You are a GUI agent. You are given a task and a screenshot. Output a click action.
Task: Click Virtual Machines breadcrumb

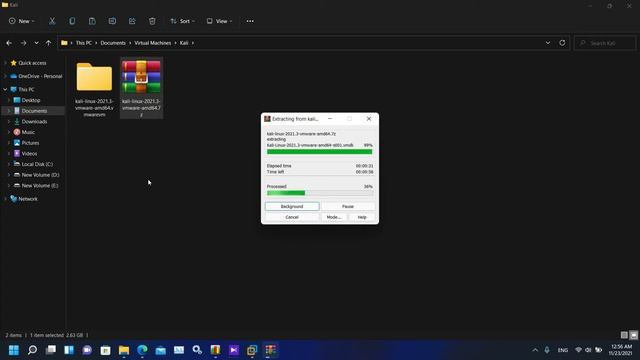point(153,43)
